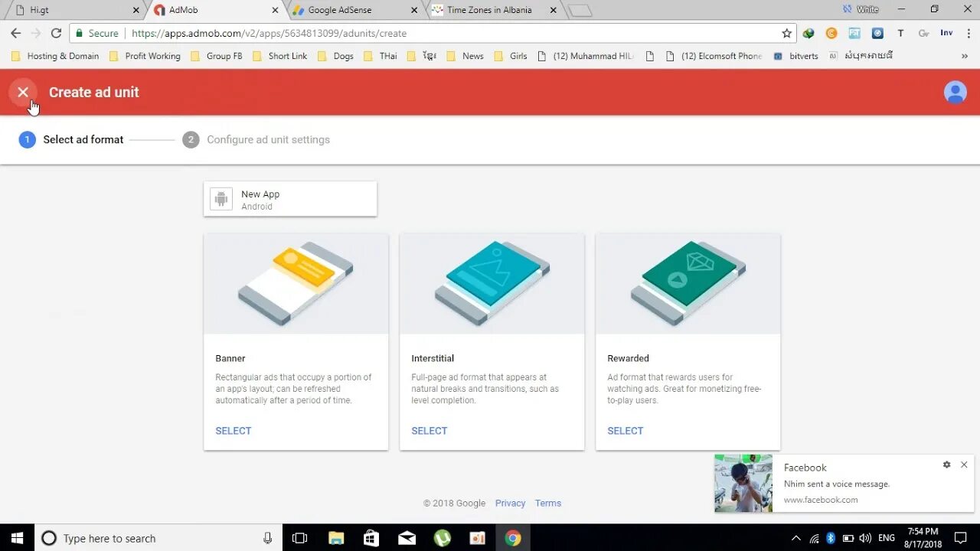Open Chrome from taskbar
Viewport: 980px width, 551px height.
coord(513,538)
